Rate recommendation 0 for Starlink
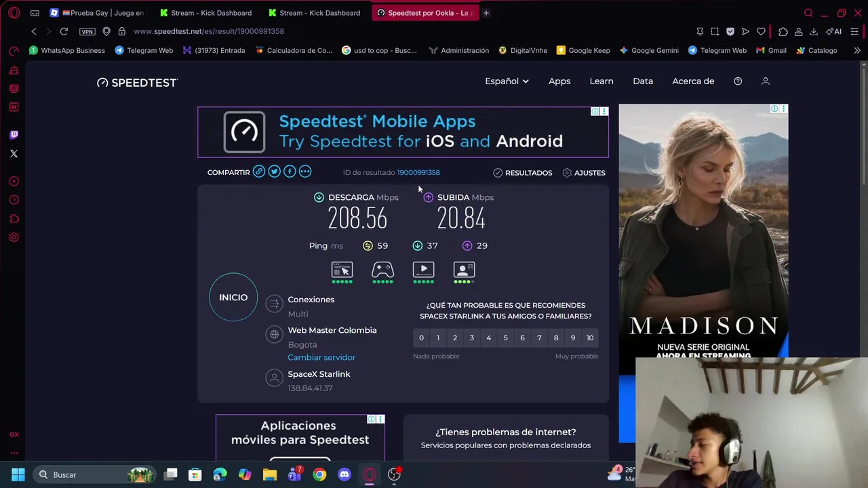Screen dimensions: 868x488 tap(421, 338)
